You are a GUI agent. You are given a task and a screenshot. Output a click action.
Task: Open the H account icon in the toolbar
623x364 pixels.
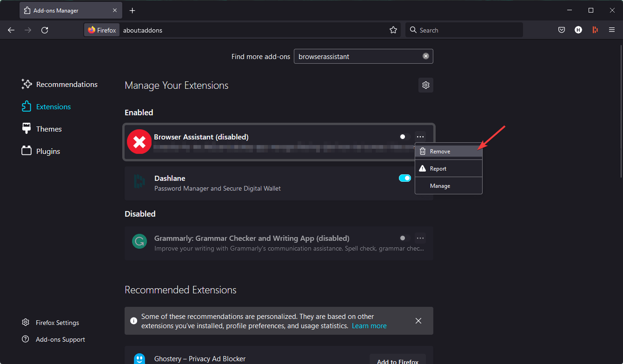coord(578,30)
